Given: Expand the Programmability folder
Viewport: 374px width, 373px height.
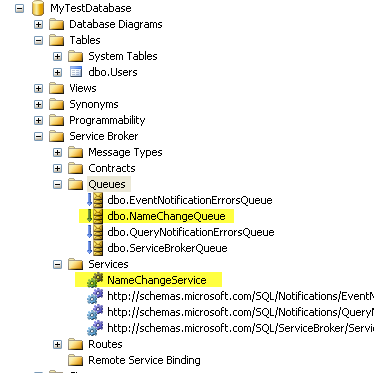Looking at the screenshot, I should tap(39, 120).
